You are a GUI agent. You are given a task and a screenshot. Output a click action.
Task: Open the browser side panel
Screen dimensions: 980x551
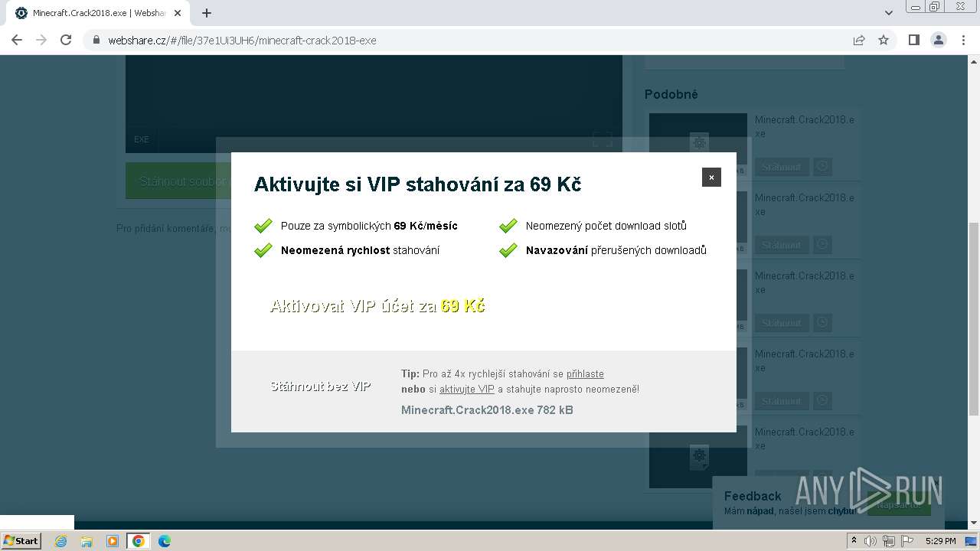pos(913,41)
